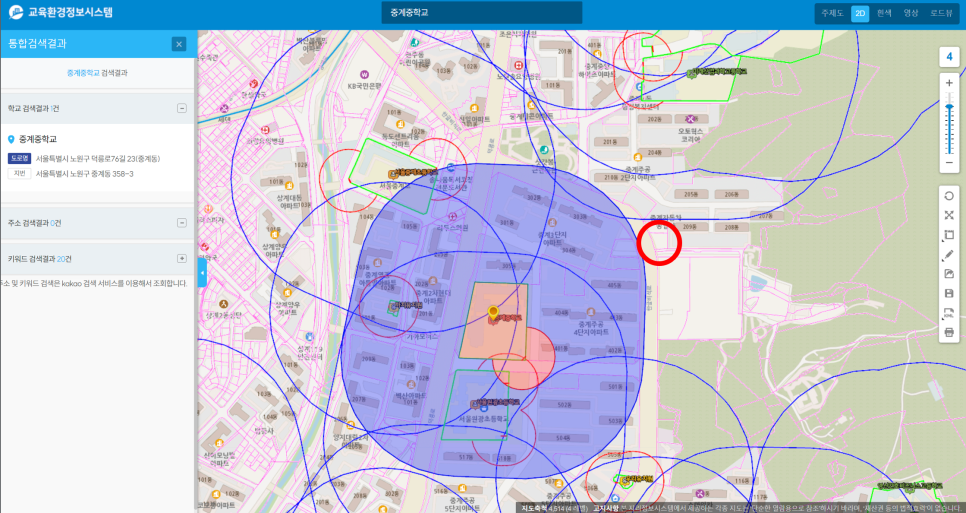Click the export image share icon

(949, 274)
